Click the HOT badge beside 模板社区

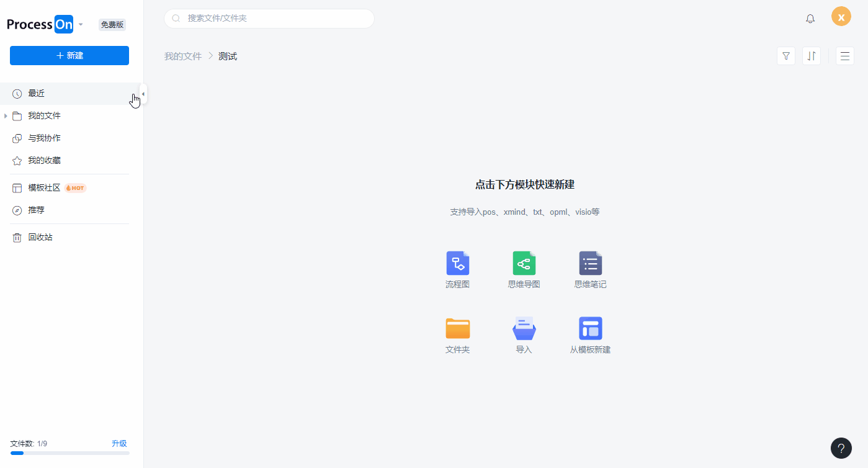click(75, 188)
